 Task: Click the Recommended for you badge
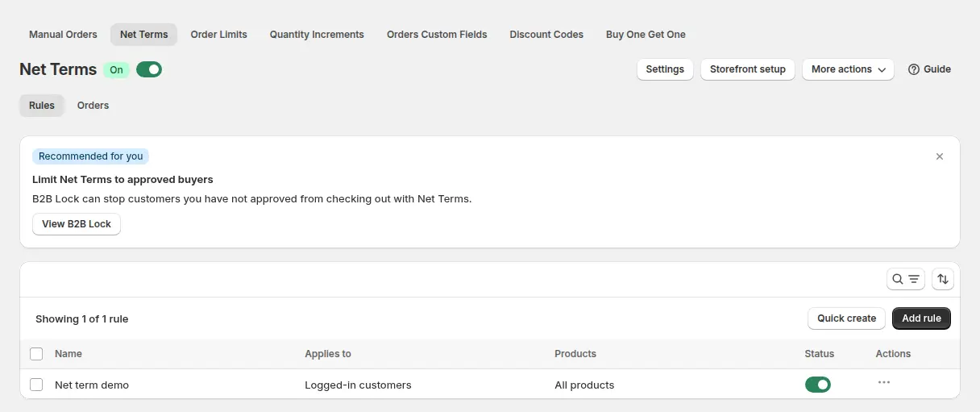[90, 156]
